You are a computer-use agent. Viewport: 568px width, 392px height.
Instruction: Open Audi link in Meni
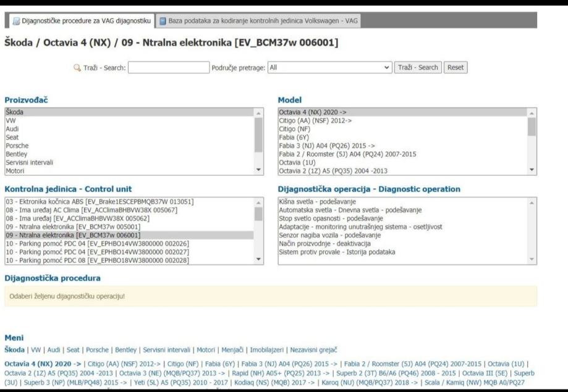click(x=54, y=350)
